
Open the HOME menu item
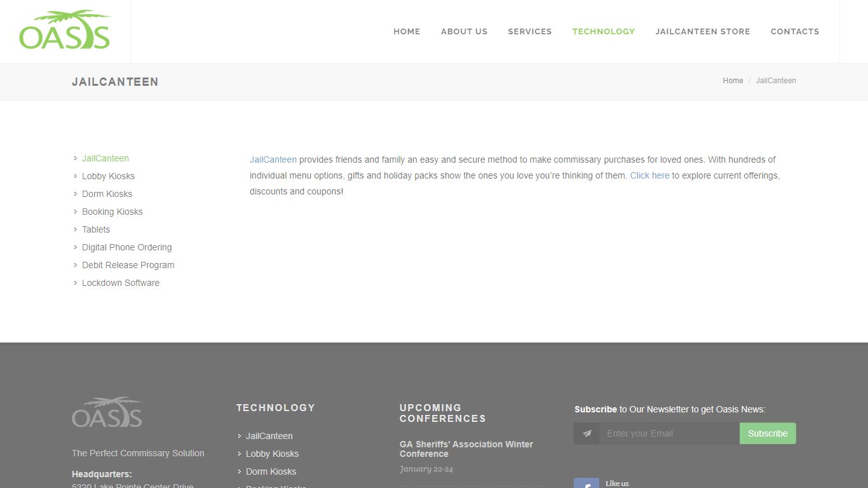pyautogui.click(x=407, y=31)
